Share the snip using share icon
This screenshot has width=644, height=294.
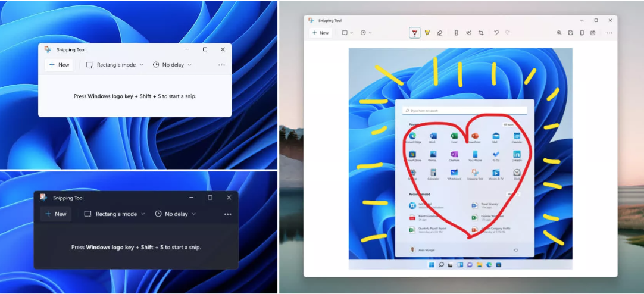593,33
